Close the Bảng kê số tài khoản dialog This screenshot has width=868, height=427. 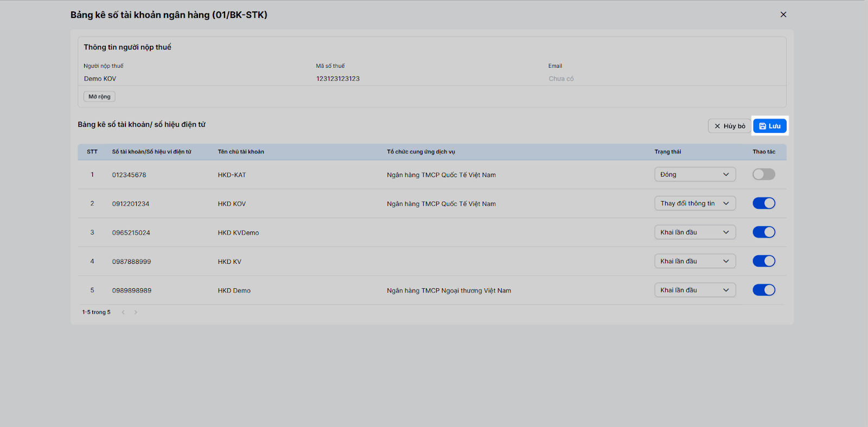pos(783,15)
